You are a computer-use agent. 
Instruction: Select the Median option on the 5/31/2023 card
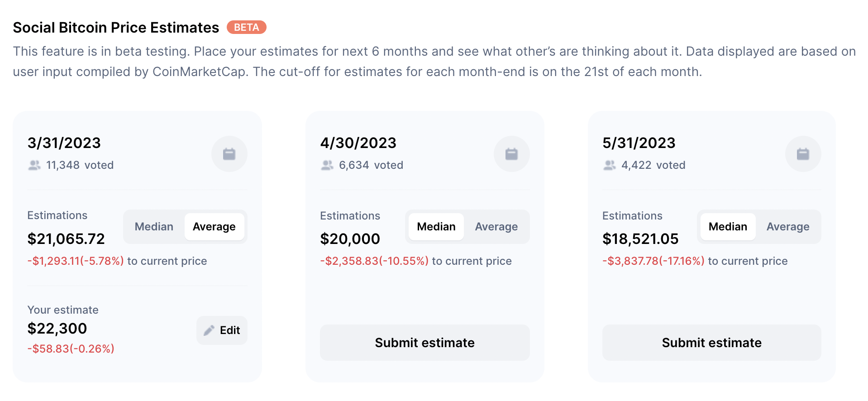coord(727,227)
